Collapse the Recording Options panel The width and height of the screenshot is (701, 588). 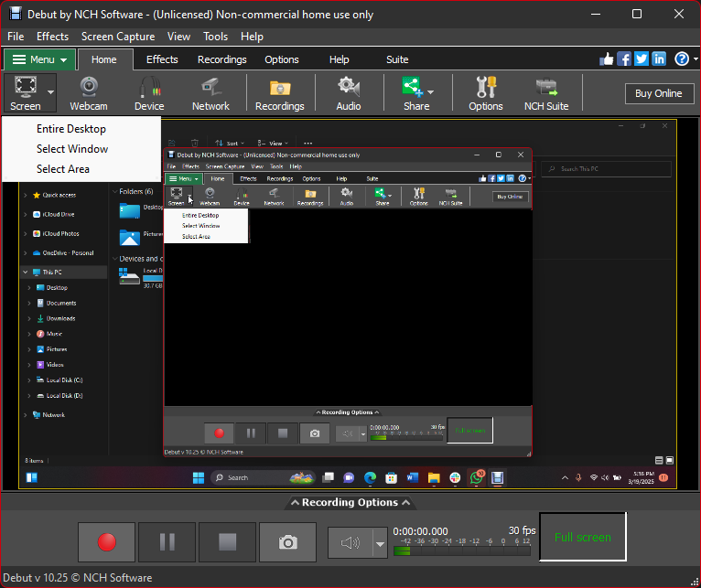click(x=350, y=503)
